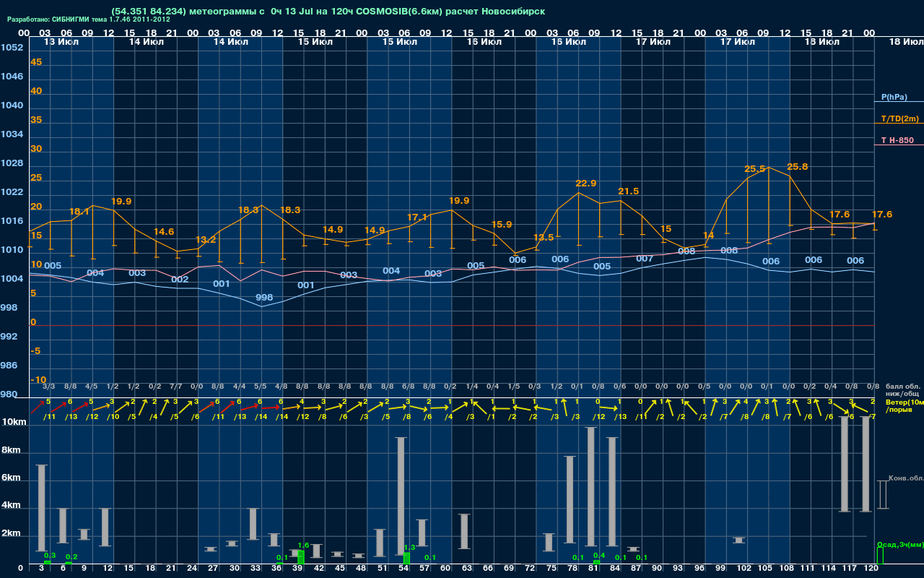Click the cloud bar above hour 120
This screenshot has width=924, height=578.
(866, 464)
